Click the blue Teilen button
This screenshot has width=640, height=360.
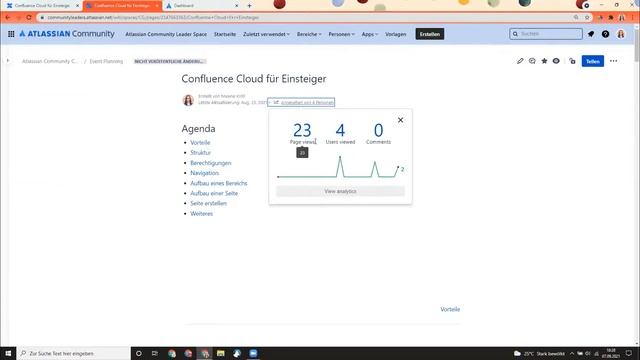point(593,61)
